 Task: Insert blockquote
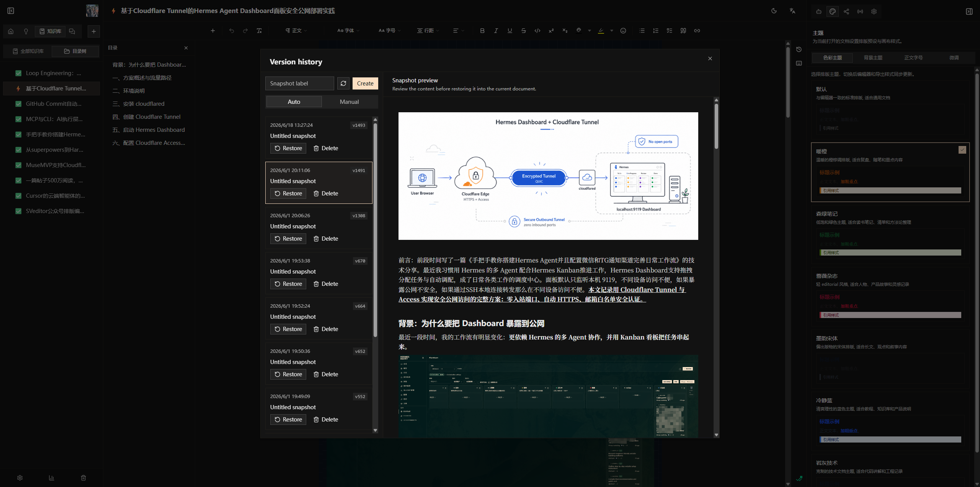[683, 31]
